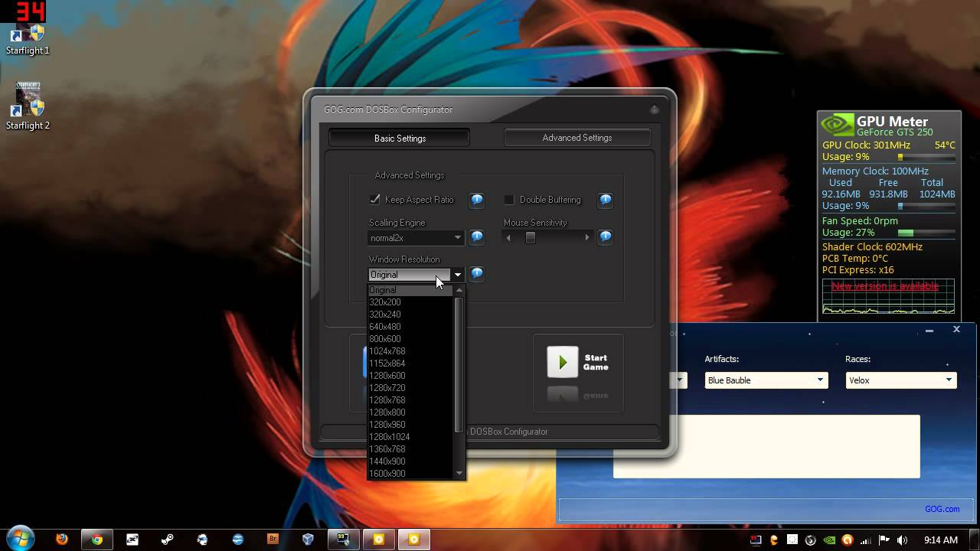Click the resolution list scrollbar down arrow
980x551 pixels.
point(459,474)
